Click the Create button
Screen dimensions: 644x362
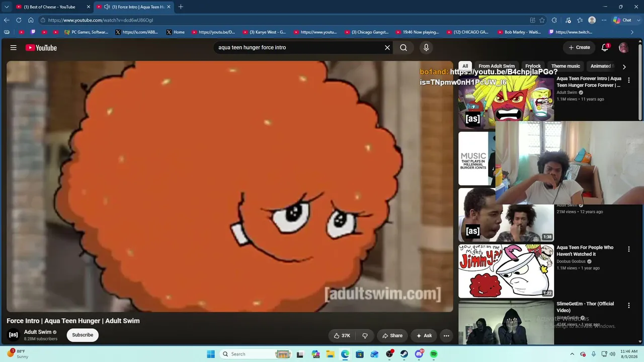[x=579, y=48]
